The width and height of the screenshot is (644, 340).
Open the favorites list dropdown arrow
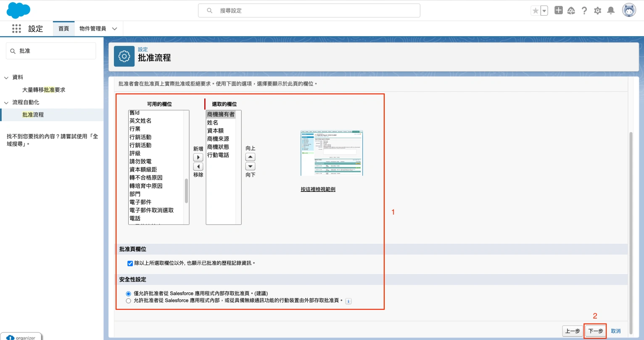tap(544, 11)
